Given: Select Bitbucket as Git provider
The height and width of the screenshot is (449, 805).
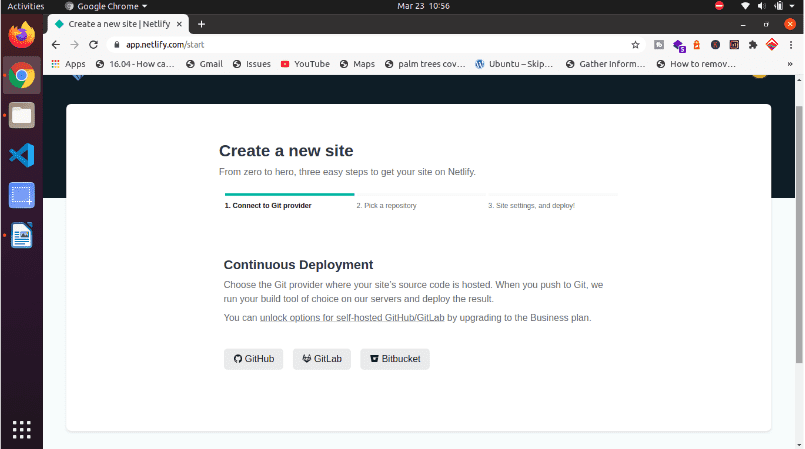Looking at the screenshot, I should coord(395,359).
